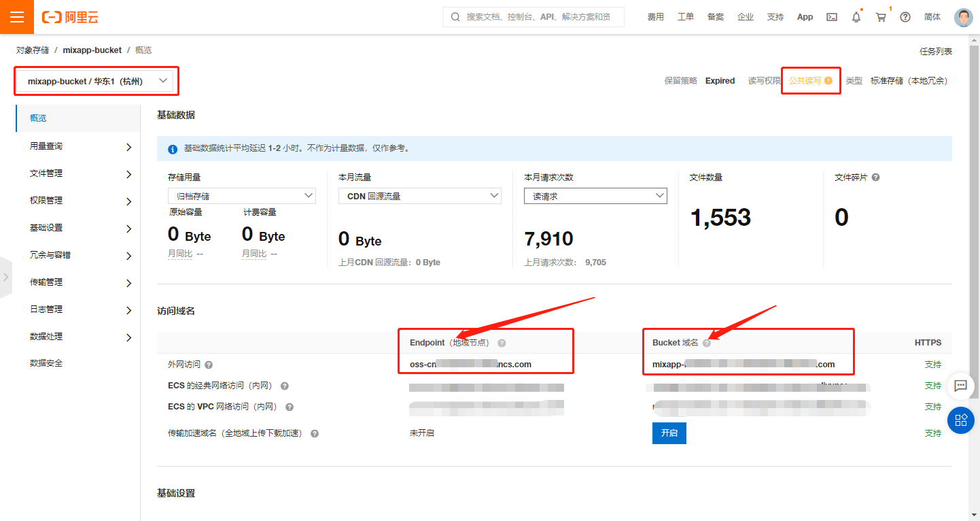
Task: Switch language via 简体
Action: point(932,17)
